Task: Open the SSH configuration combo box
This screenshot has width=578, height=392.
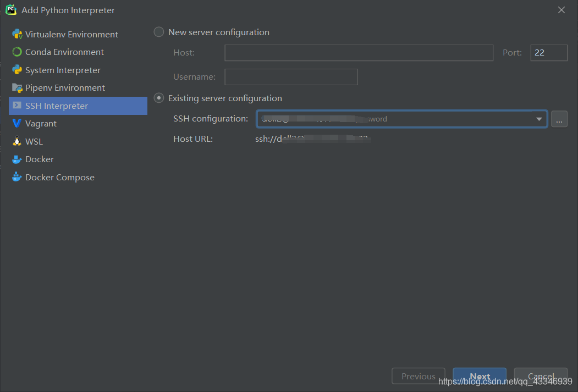Action: tap(402, 119)
